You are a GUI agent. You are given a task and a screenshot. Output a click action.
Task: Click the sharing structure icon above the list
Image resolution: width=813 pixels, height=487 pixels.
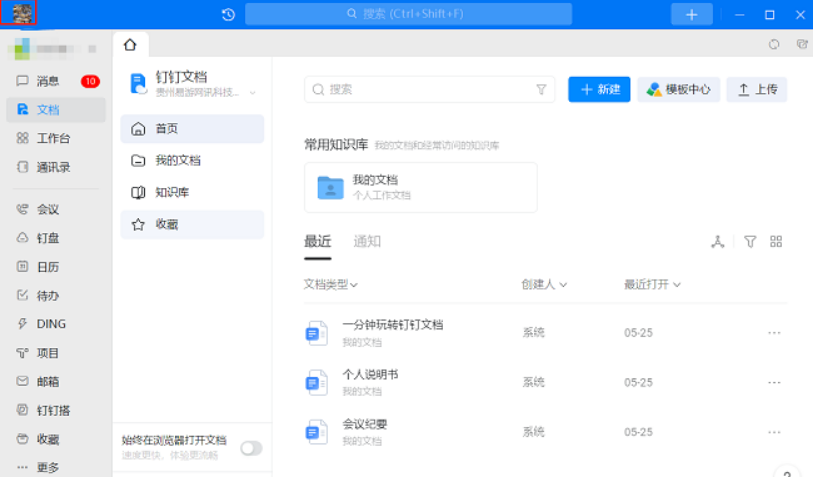coord(718,242)
